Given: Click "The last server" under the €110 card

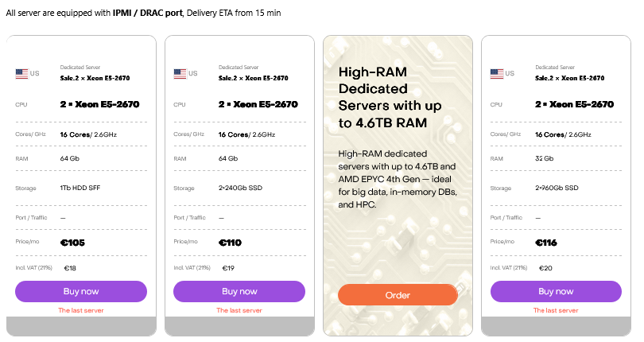Looking at the screenshot, I should (239, 310).
